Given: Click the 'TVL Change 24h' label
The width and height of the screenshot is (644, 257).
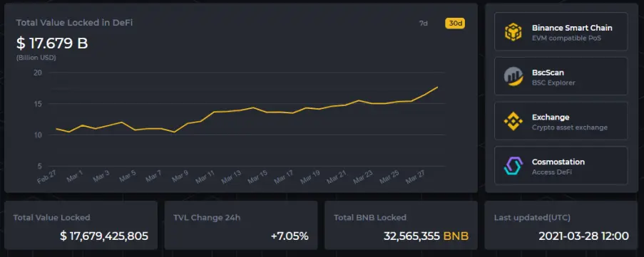Looking at the screenshot, I should pos(207,218).
